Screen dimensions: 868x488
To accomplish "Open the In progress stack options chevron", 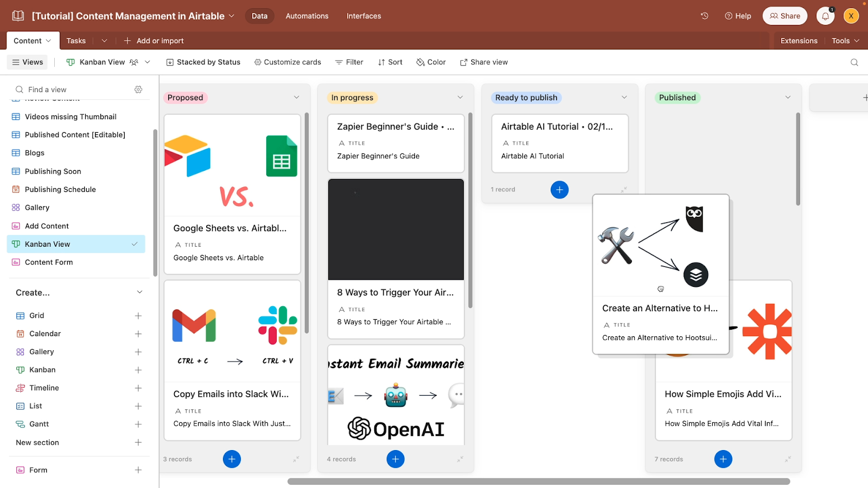I will (x=460, y=98).
